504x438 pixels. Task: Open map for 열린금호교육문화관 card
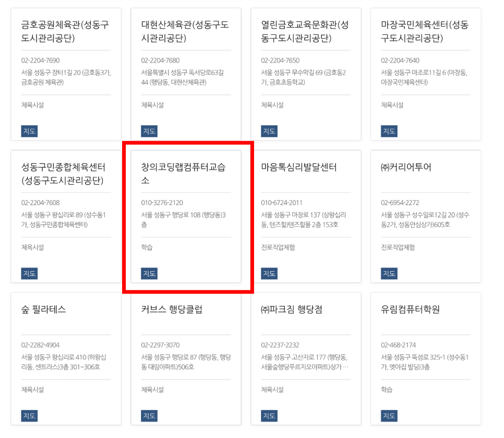[269, 131]
